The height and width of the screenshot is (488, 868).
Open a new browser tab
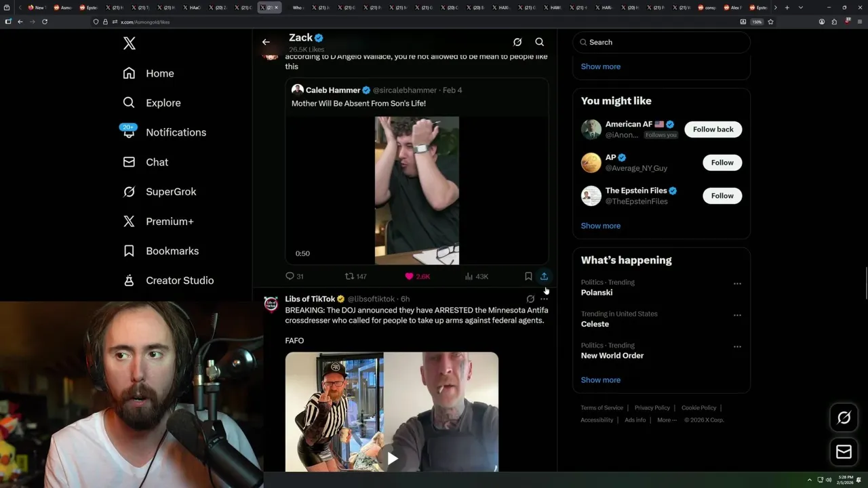pyautogui.click(x=787, y=7)
